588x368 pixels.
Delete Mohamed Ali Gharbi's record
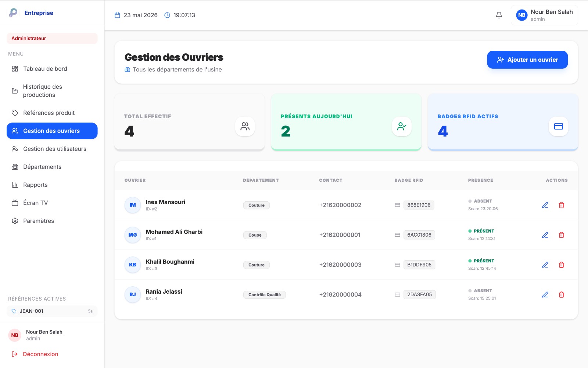pos(561,235)
